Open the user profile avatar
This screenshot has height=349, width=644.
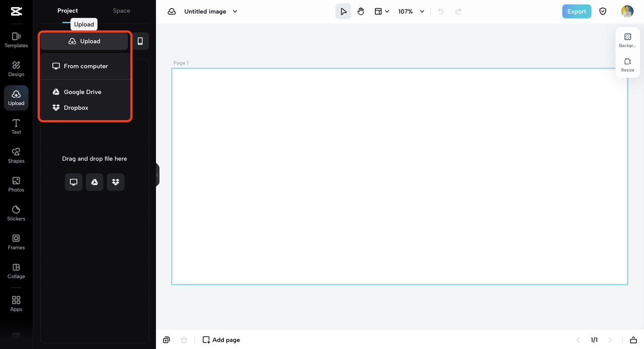(x=627, y=12)
